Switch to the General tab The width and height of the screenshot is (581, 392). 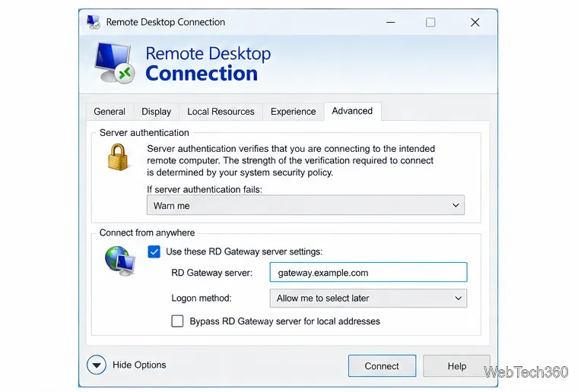110,112
